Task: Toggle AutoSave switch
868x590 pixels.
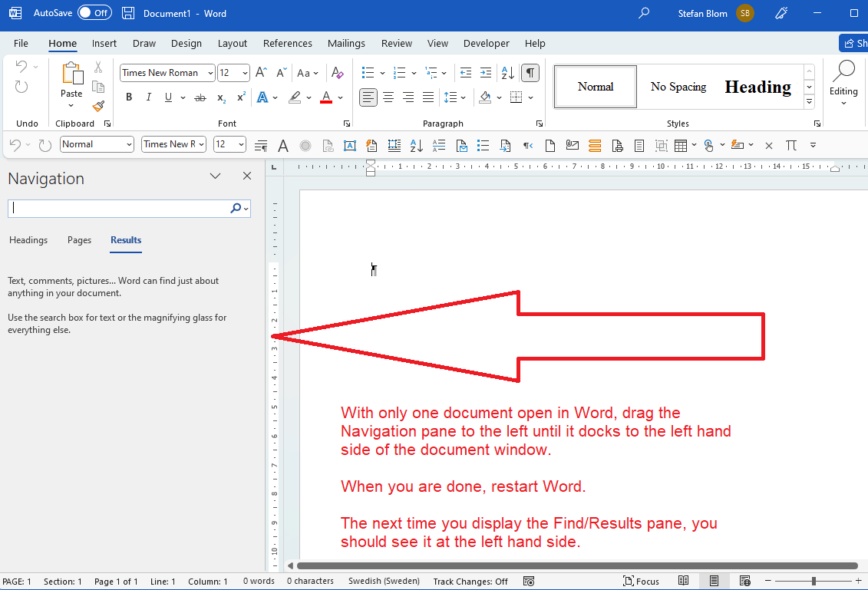Action: coord(94,13)
